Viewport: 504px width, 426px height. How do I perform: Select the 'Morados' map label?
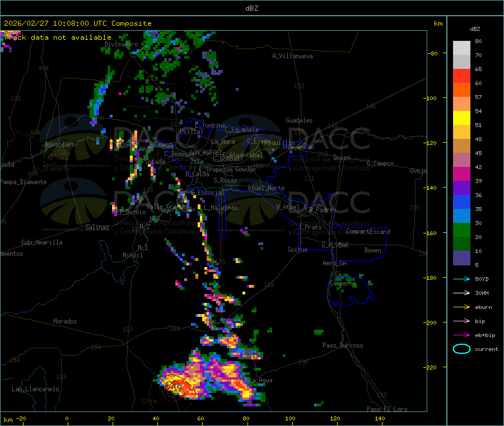[x=65, y=321]
